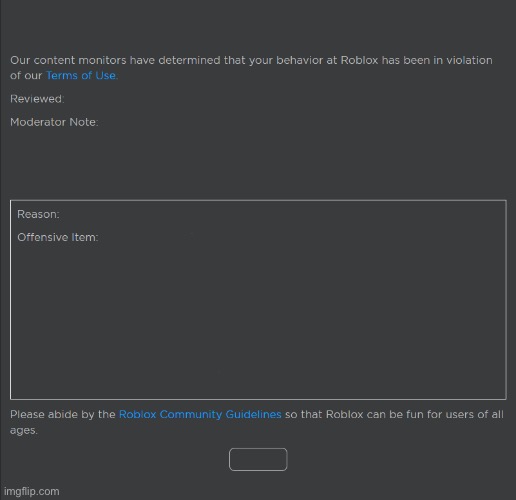Click the 'Please abide by the' text

[x=63, y=414]
